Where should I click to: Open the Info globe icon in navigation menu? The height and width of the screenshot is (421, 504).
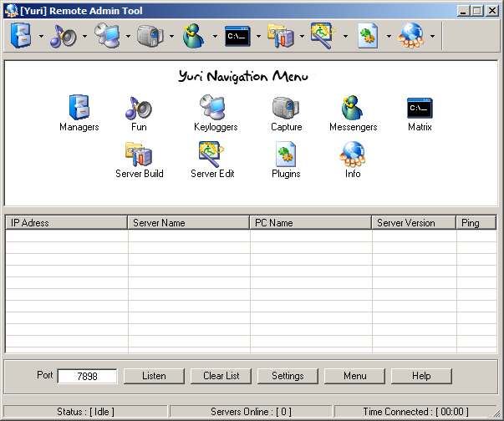(x=353, y=155)
